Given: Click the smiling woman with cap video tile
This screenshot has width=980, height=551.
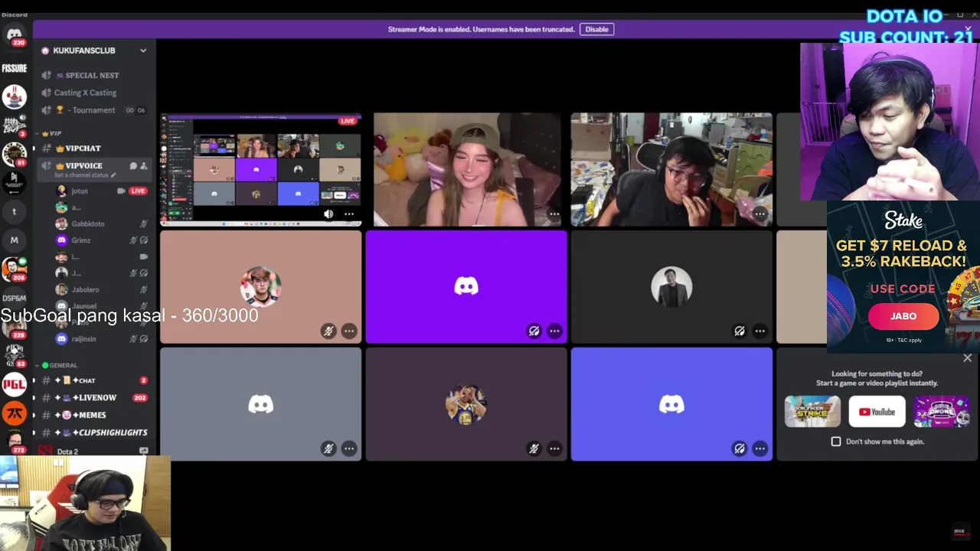Looking at the screenshot, I should click(467, 170).
